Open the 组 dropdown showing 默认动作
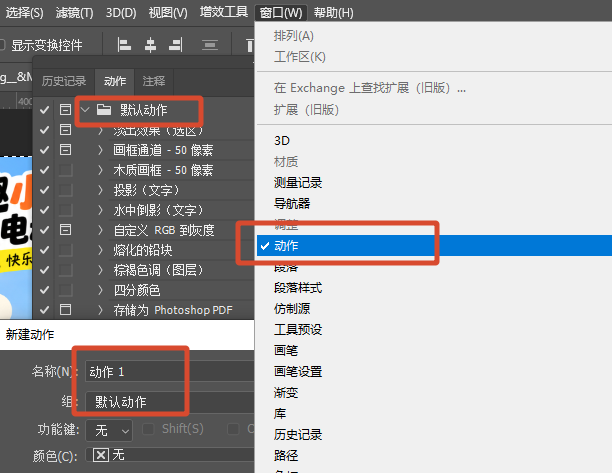Viewport: 612px width, 473px height. (169, 402)
